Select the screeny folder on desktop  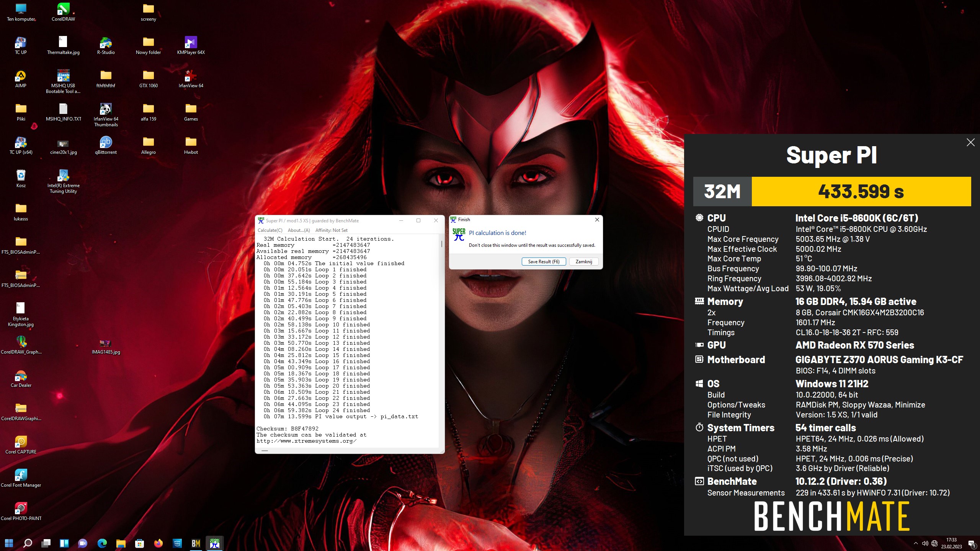148,12
